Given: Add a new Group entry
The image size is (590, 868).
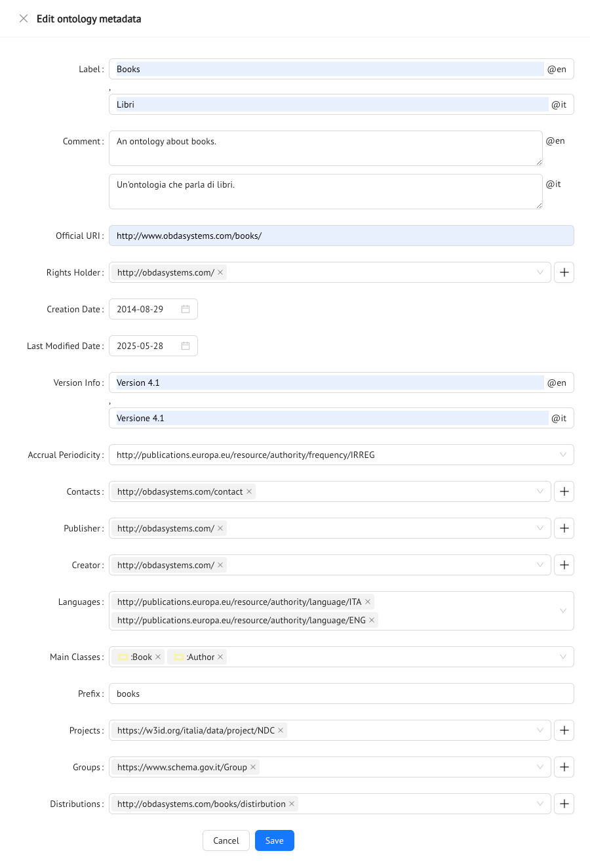Looking at the screenshot, I should point(564,766).
